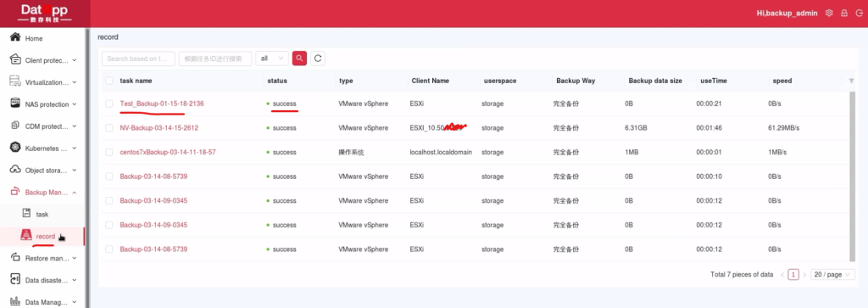This screenshot has height=308, width=868.
Task: Click the Object storage sidebar icon
Action: click(x=15, y=170)
